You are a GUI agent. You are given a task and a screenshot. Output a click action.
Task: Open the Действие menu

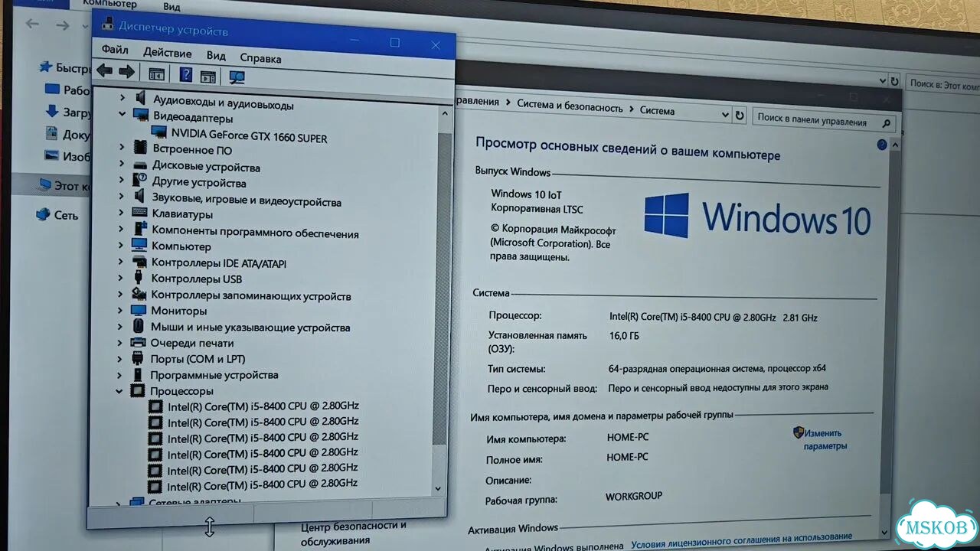[167, 53]
